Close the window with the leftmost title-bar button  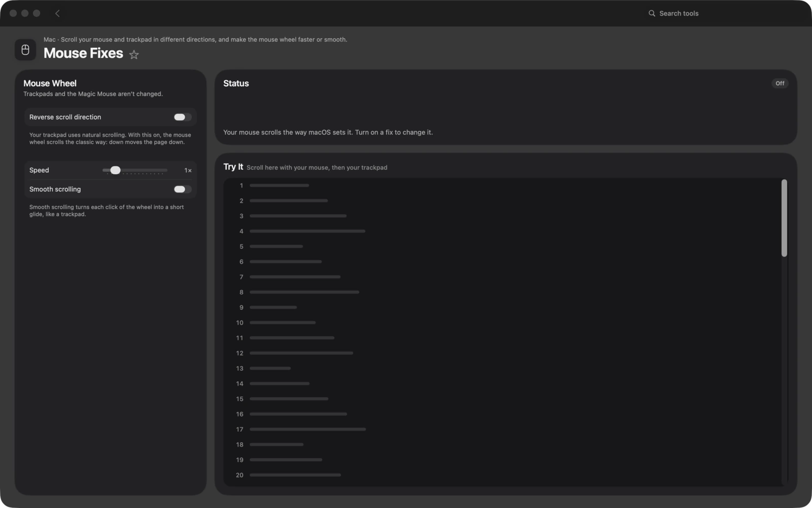click(x=13, y=13)
